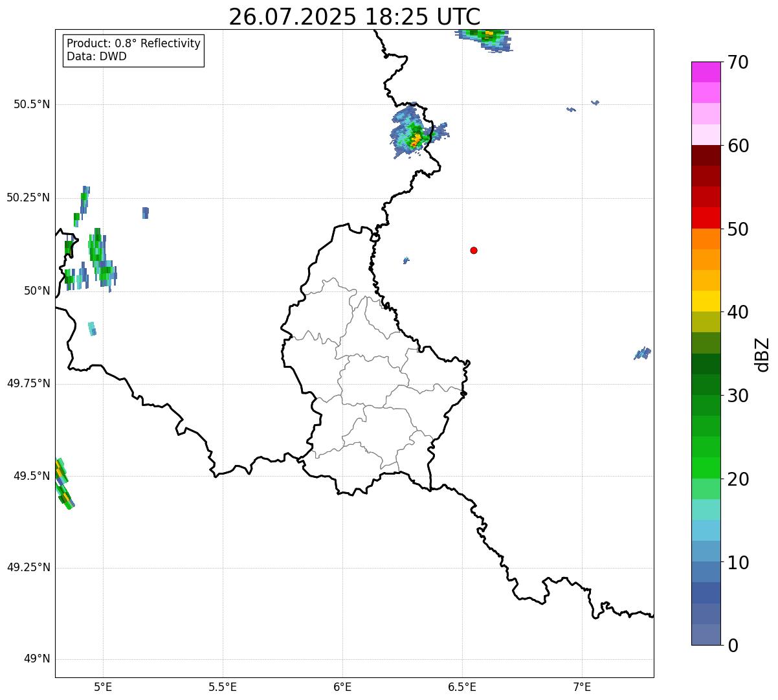Image resolution: width=778 pixels, height=700 pixels.
Task: Click the small radar echo near 7.25°E
Action: [x=642, y=354]
